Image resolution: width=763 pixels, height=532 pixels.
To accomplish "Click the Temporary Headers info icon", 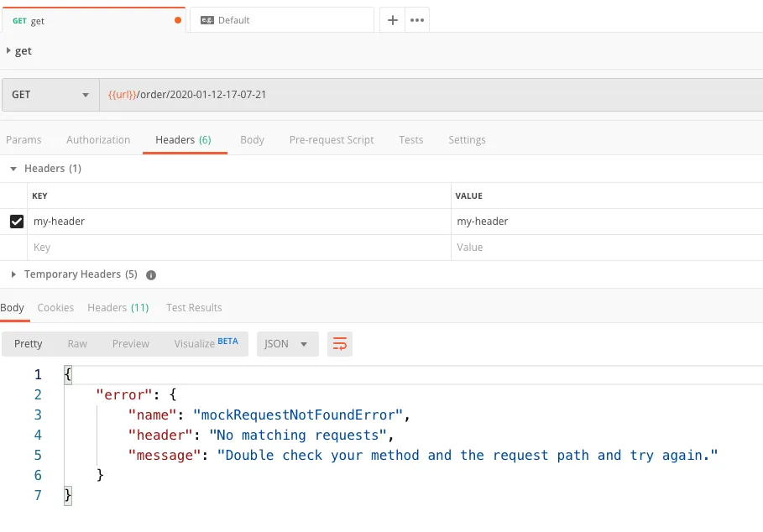I will [x=151, y=275].
